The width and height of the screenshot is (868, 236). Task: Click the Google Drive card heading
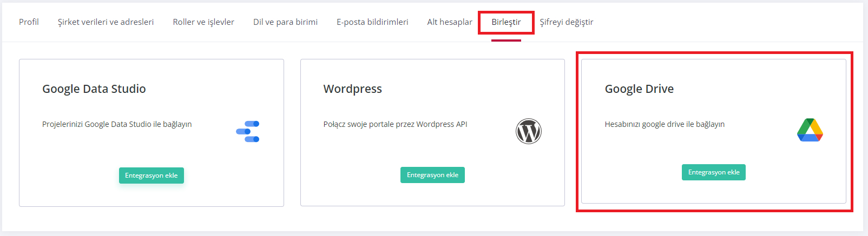(639, 89)
